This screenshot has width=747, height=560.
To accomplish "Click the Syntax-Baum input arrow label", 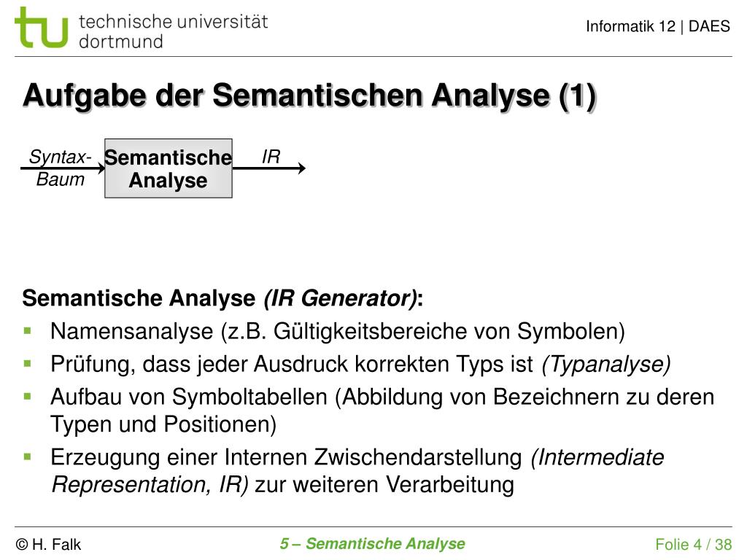I will tap(60, 168).
